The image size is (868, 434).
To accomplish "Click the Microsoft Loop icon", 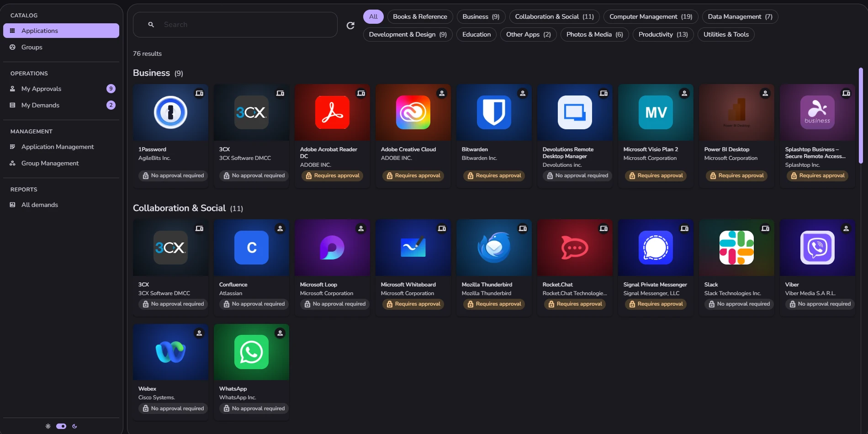I will 332,248.
